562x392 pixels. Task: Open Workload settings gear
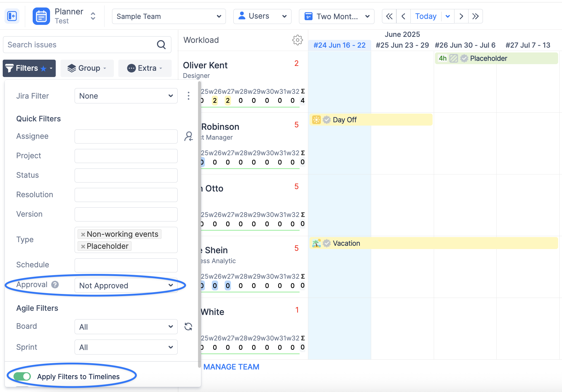pyautogui.click(x=297, y=40)
